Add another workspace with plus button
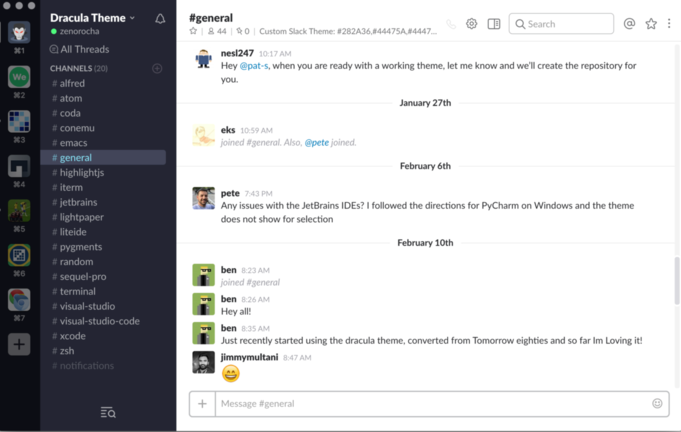681x432 pixels. pyautogui.click(x=19, y=344)
